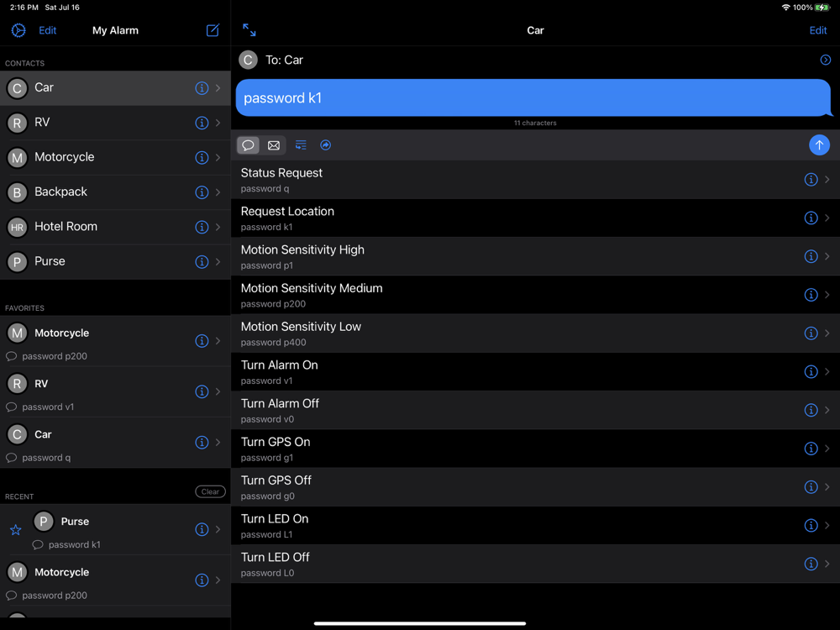Choose the Request Location command
840x630 pixels.
[x=535, y=218]
